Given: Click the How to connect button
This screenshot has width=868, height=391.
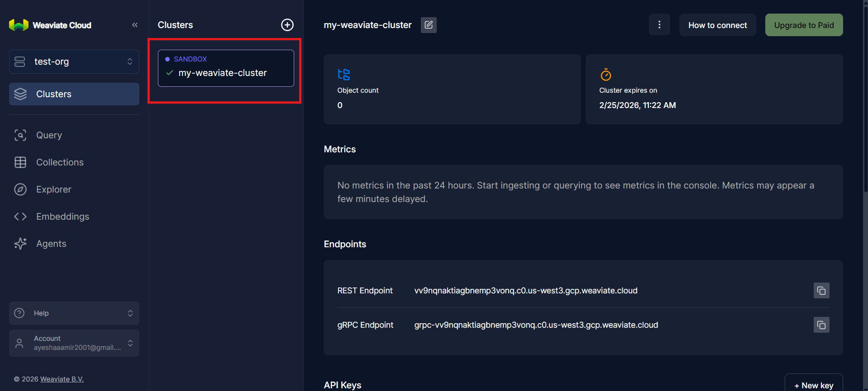Looking at the screenshot, I should tap(717, 25).
